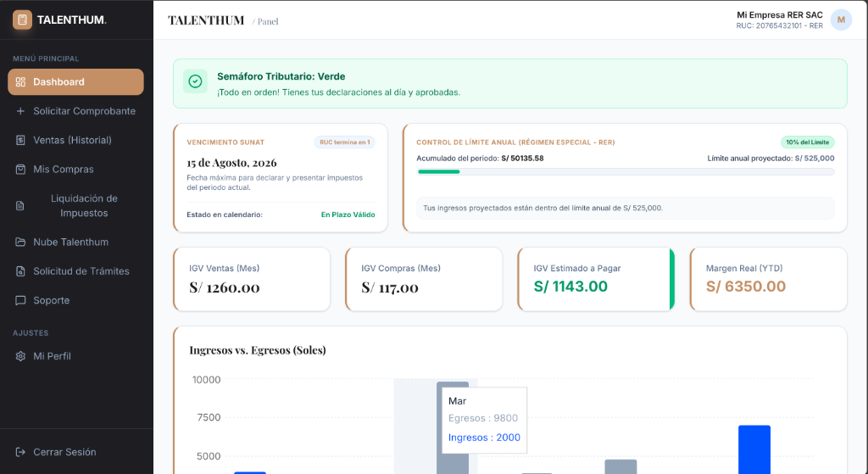Click the date '15 de Agosto, 2026'
868x474 pixels.
(231, 163)
